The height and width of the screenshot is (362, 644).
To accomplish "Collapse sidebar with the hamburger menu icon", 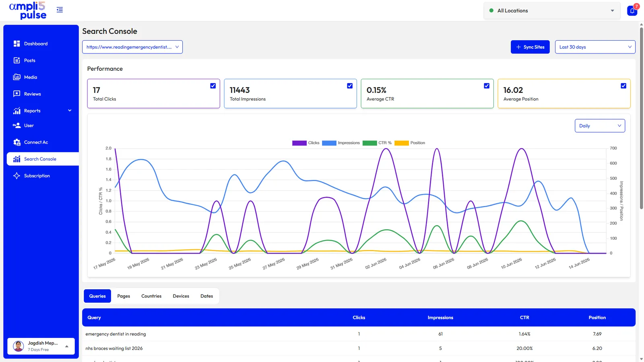I will point(60,10).
